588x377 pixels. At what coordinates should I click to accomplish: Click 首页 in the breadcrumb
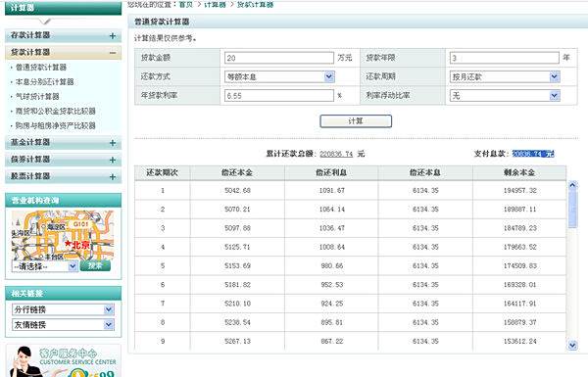click(x=186, y=5)
